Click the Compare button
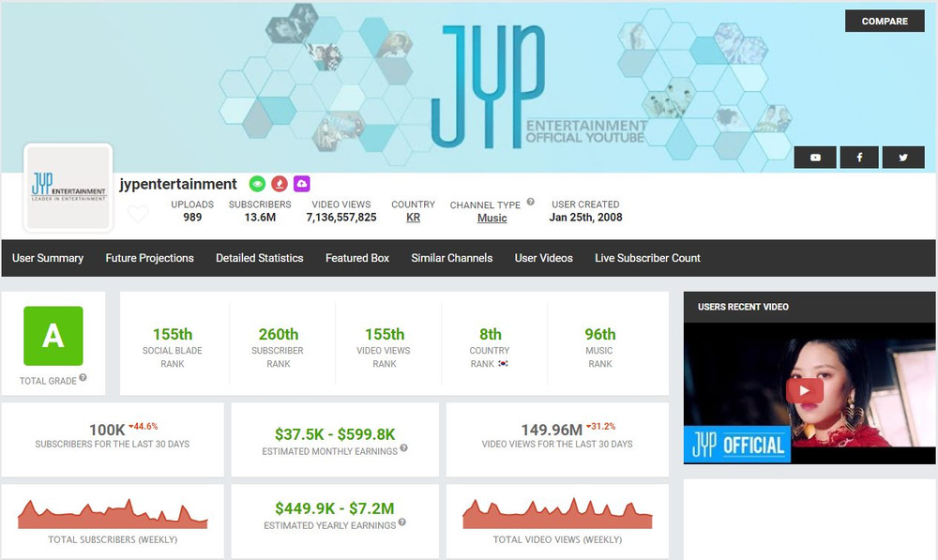This screenshot has height=560, width=938. coord(885,21)
